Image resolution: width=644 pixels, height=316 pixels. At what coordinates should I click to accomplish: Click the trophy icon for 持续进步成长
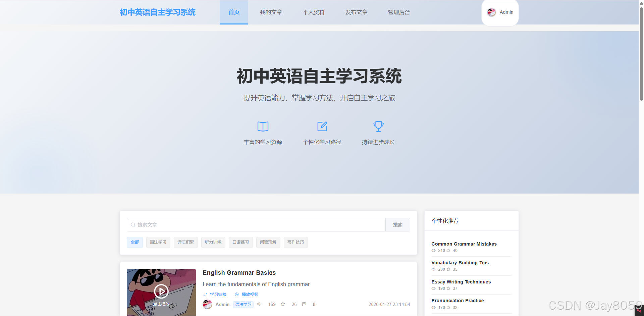click(x=378, y=126)
